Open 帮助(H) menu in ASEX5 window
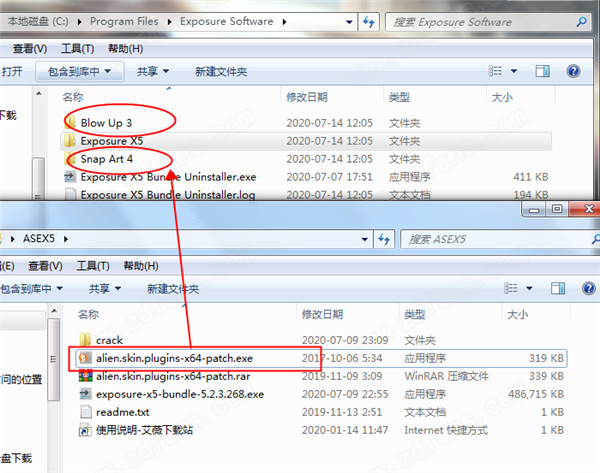This screenshot has width=600, height=473. pos(141,266)
